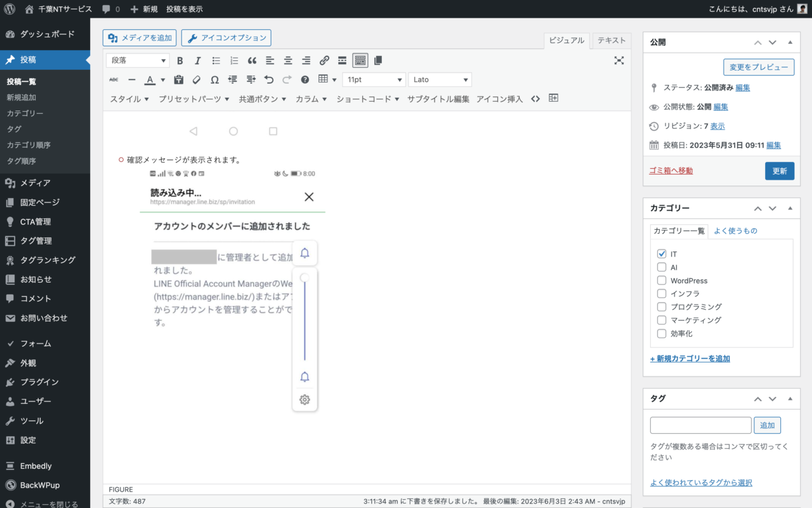Viewport: 812px width, 508px height.
Task: Switch to the テキスト editor tab
Action: pyautogui.click(x=611, y=41)
